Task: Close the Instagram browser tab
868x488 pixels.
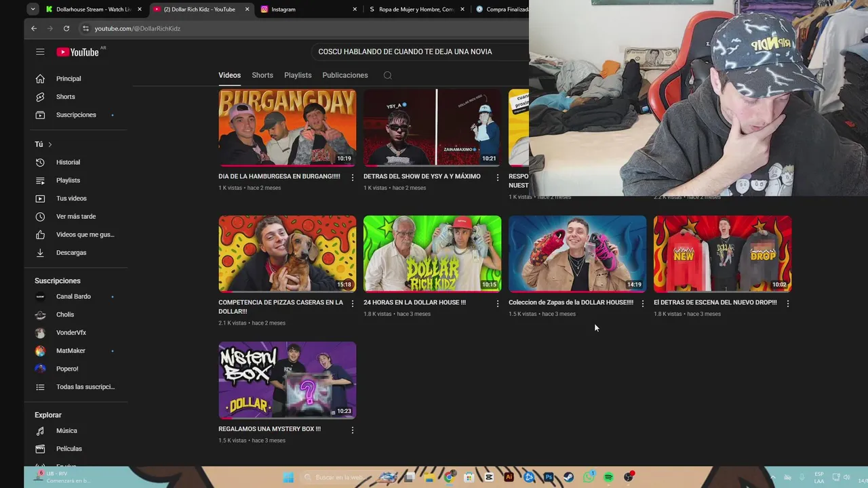Action: [355, 9]
